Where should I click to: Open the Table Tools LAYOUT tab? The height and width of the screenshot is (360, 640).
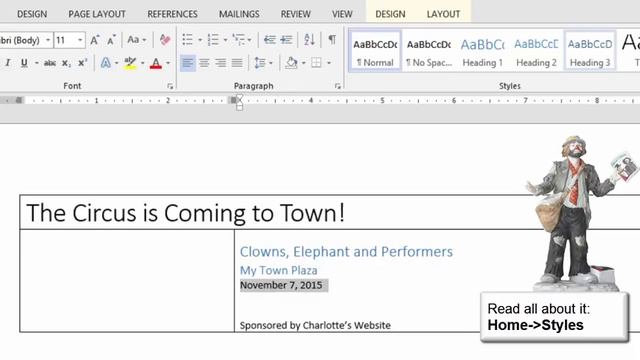[x=443, y=14]
